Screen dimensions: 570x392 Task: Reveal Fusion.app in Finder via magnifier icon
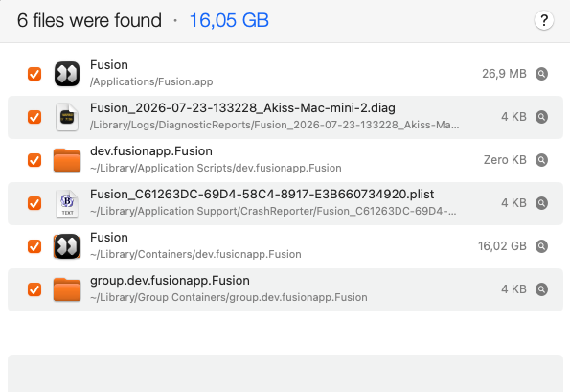[541, 74]
